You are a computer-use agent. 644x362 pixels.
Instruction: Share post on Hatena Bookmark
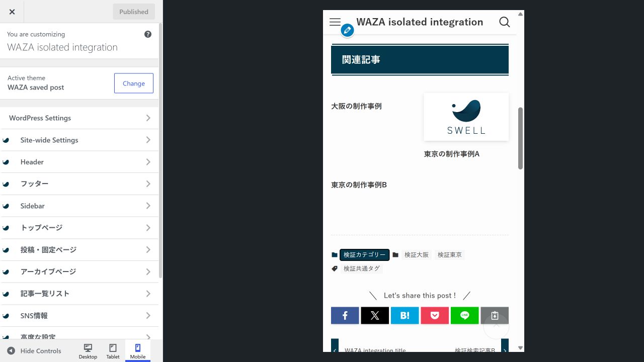[x=405, y=316]
